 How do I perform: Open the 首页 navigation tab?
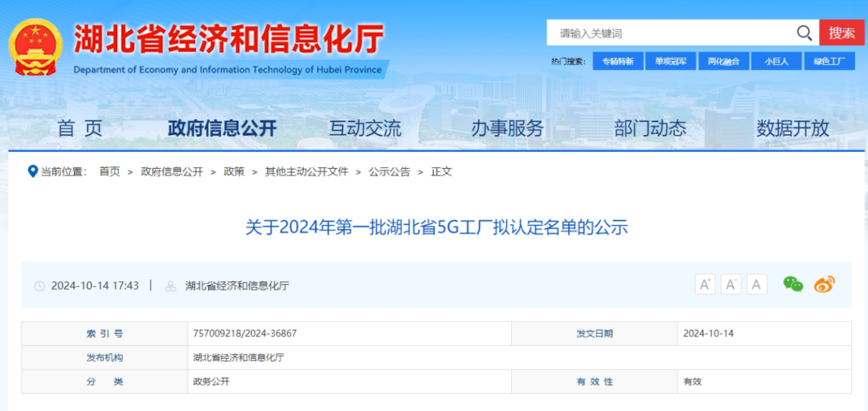click(80, 128)
